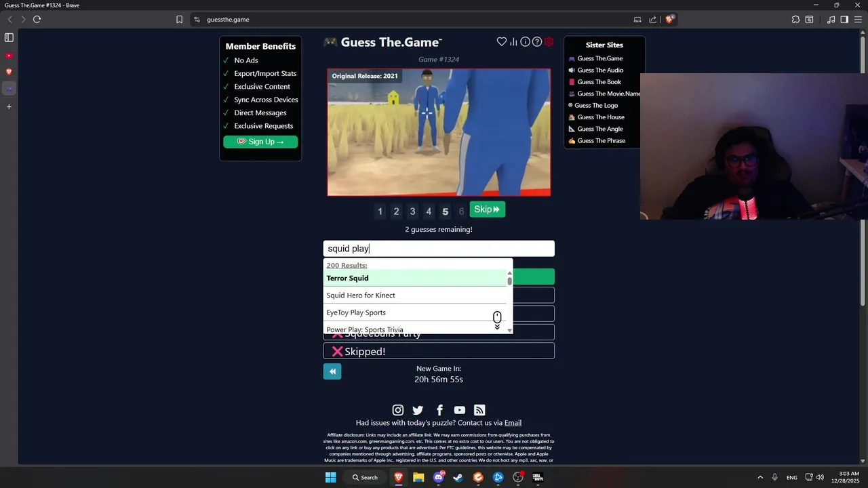
Task: Open the Brave hamburger menu
Action: click(858, 20)
